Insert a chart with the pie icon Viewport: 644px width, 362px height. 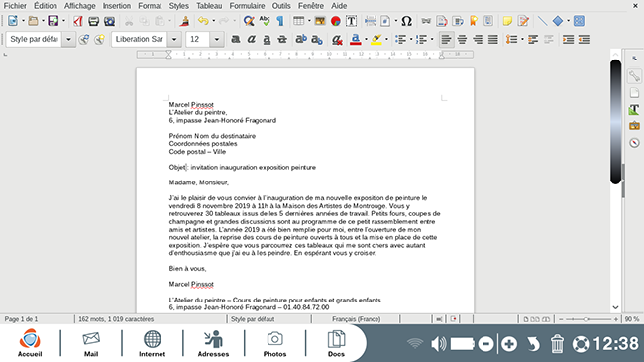336,21
